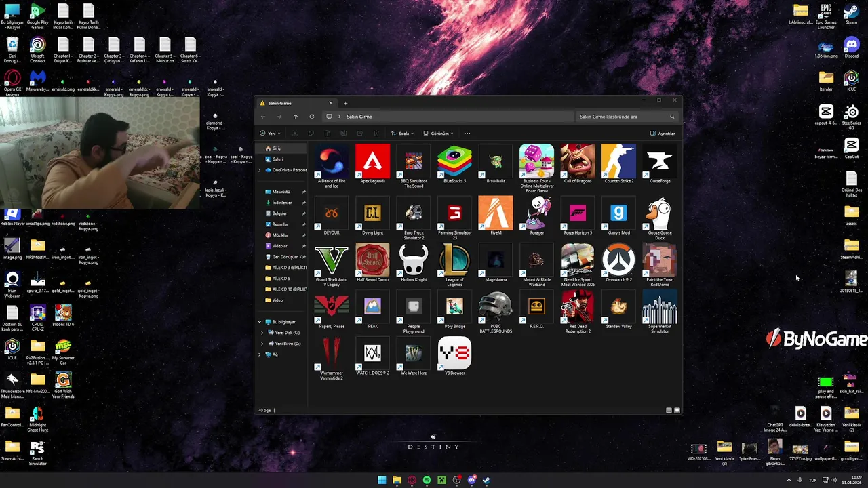Click the Spotify icon in the taskbar
This screenshot has width=868, height=488.
427,480
